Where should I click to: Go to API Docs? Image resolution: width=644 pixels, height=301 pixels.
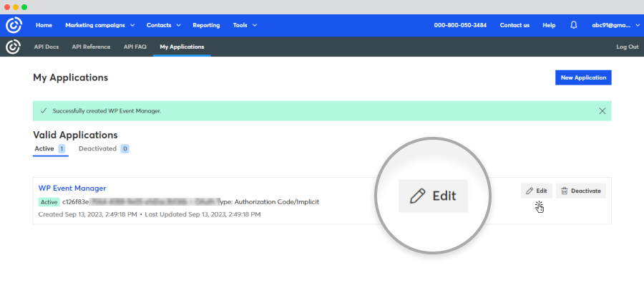(x=47, y=47)
